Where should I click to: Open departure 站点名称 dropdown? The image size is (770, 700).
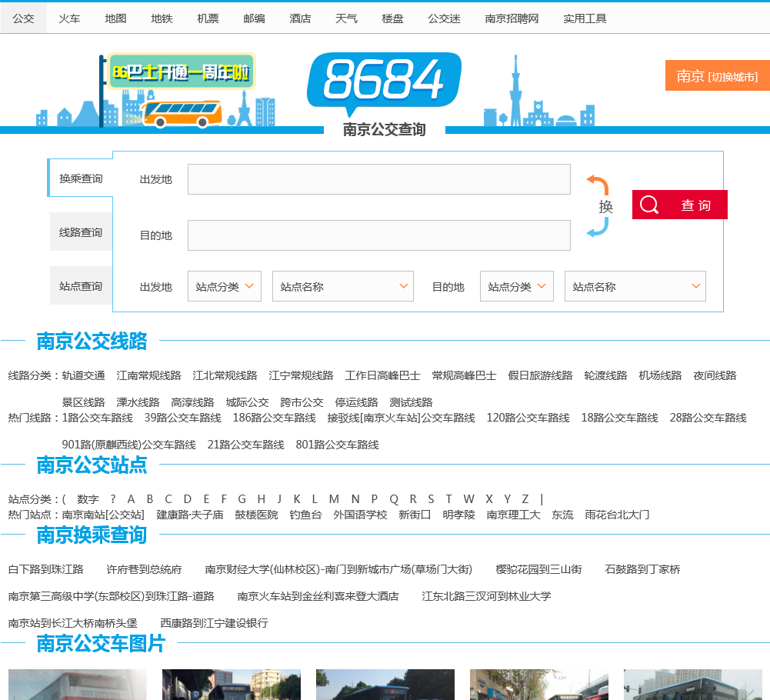tap(343, 286)
